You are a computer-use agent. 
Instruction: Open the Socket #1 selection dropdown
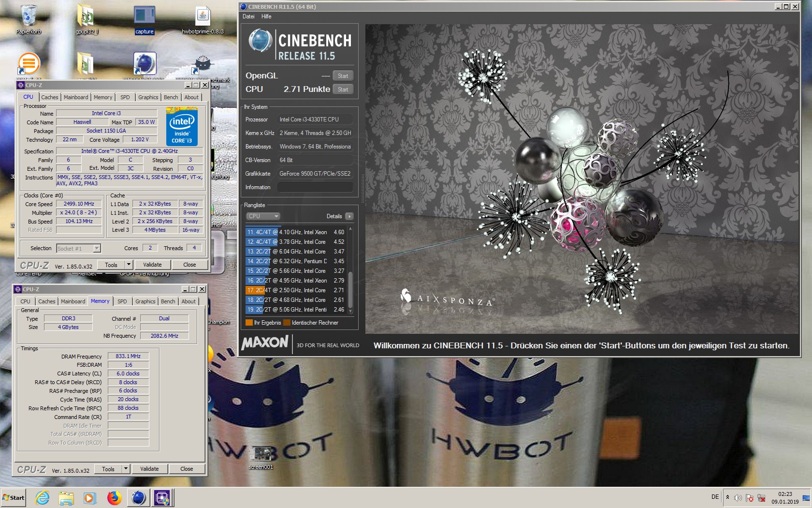point(78,248)
